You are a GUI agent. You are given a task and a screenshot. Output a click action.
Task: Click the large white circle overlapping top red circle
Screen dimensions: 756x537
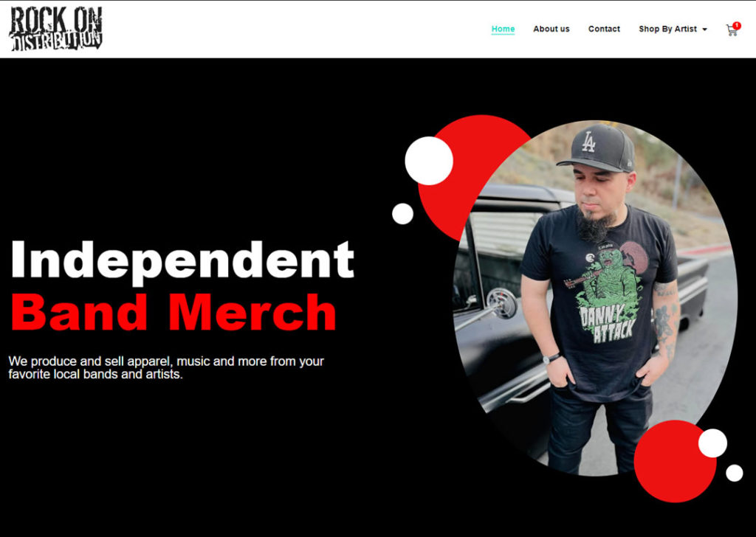point(429,161)
